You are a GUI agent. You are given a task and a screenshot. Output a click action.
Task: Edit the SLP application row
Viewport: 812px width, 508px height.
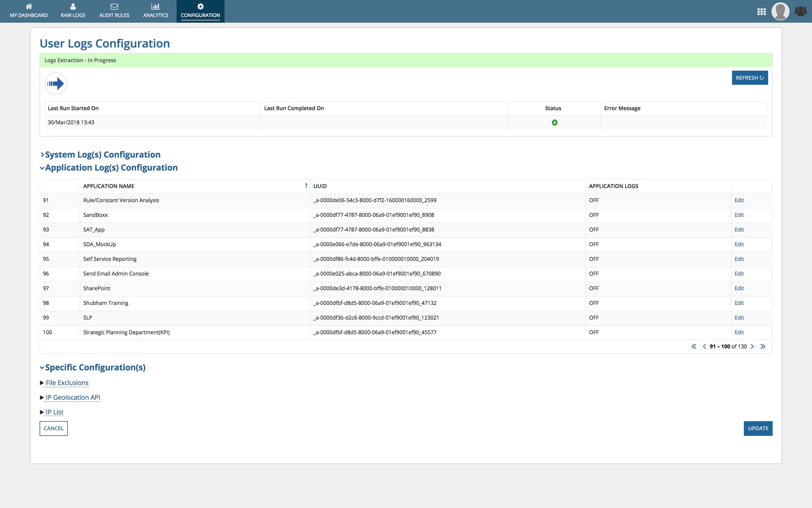[x=739, y=317]
